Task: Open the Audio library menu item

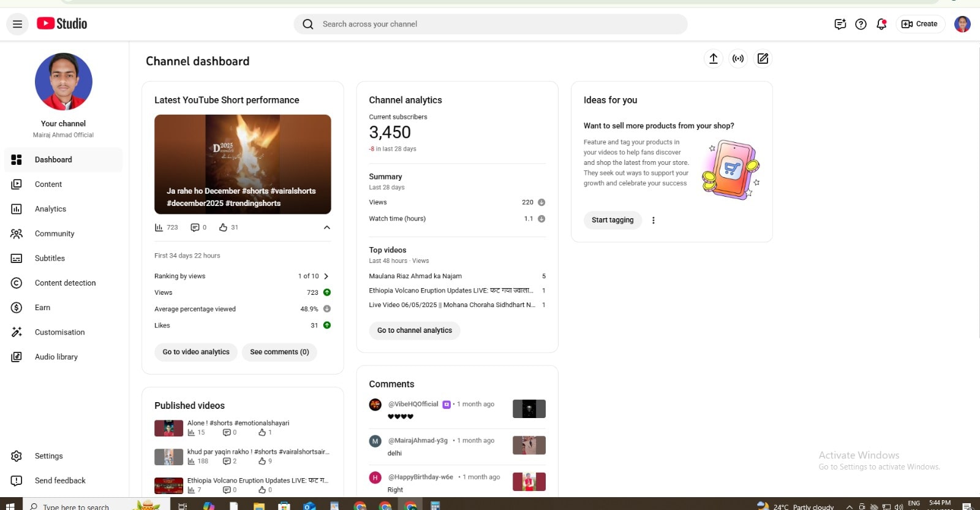Action: 63,357
